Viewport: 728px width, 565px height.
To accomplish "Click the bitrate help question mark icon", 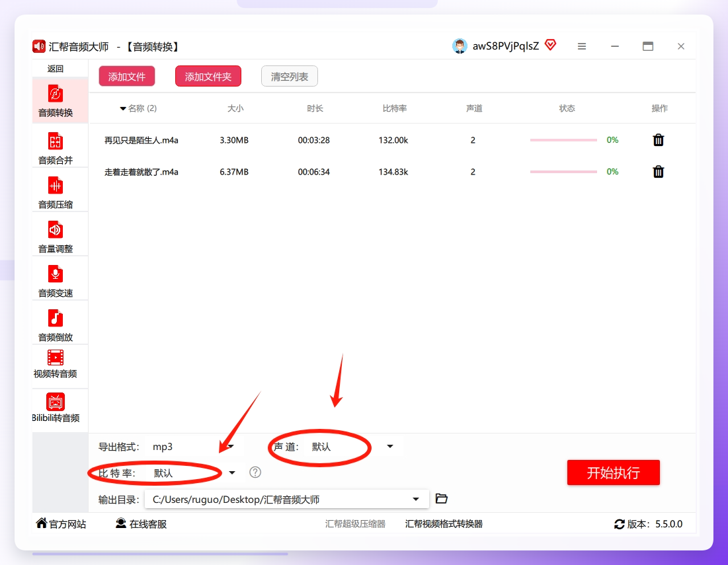I will pyautogui.click(x=255, y=472).
